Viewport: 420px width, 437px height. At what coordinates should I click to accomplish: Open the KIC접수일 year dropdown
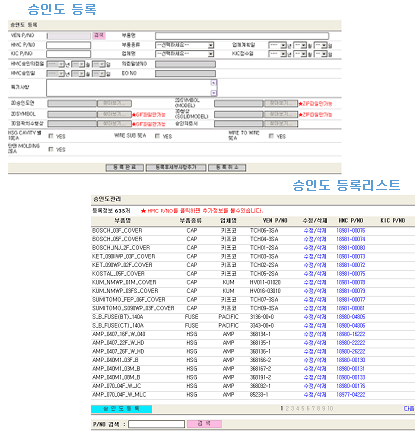pyautogui.click(x=277, y=54)
